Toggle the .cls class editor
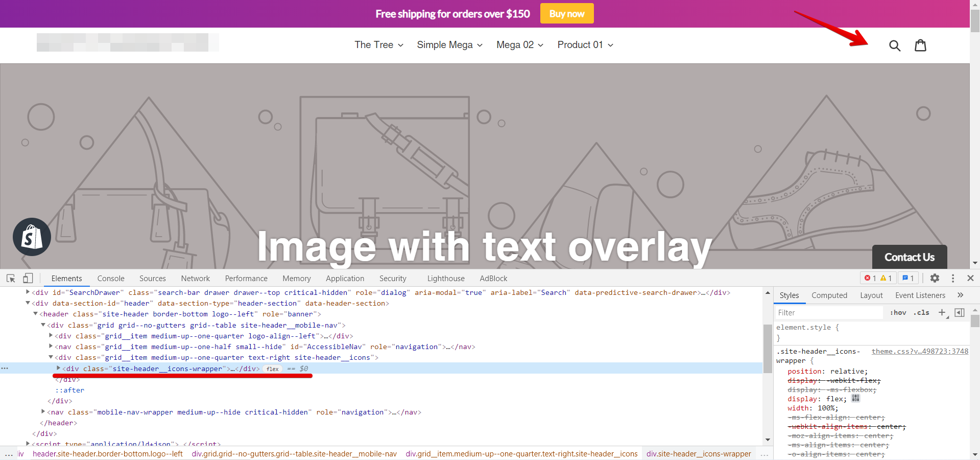This screenshot has width=980, height=460. pos(922,312)
